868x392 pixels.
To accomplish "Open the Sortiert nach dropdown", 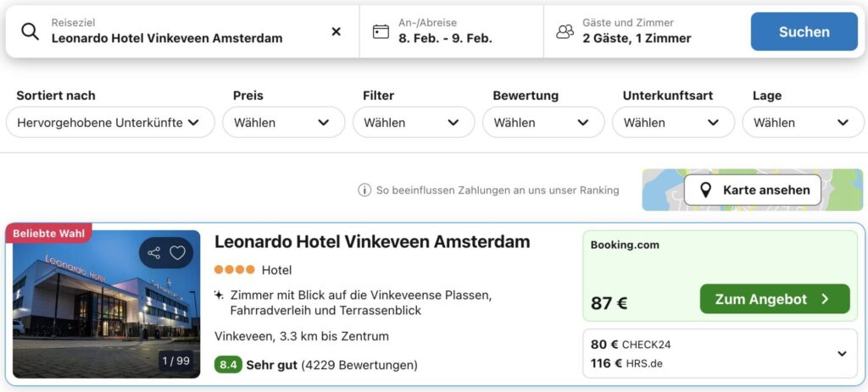I will tap(110, 122).
